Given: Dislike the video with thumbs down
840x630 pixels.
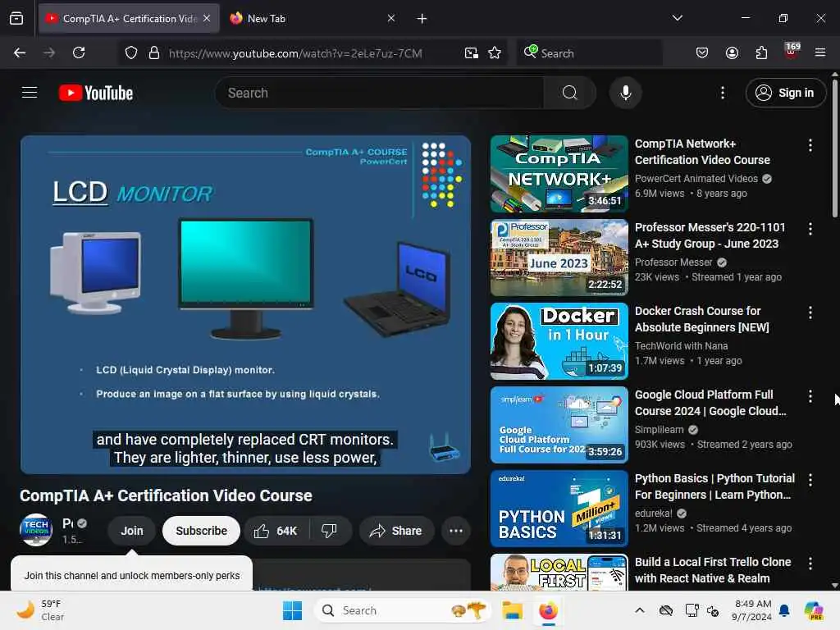Looking at the screenshot, I should [329, 531].
